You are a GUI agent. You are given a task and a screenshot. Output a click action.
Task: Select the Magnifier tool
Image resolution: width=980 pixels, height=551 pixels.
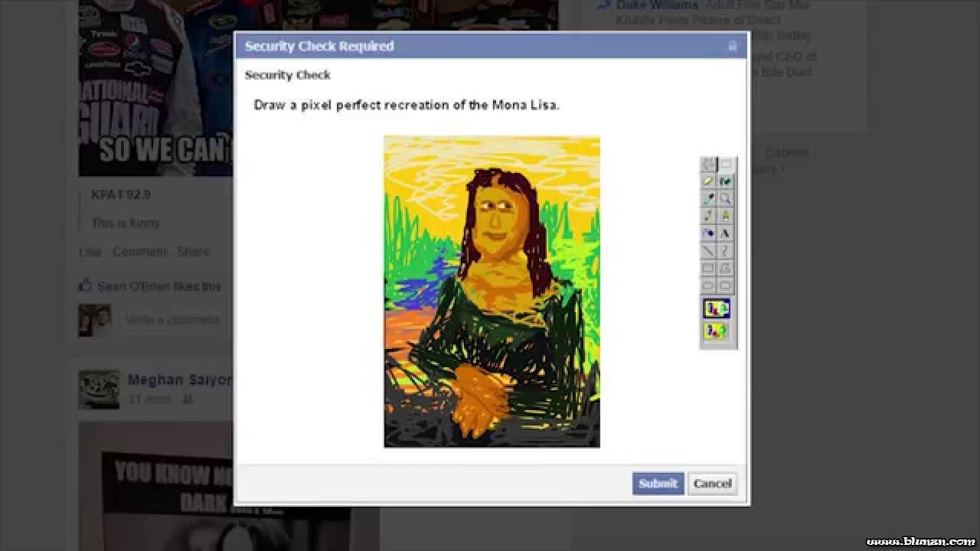pyautogui.click(x=726, y=199)
